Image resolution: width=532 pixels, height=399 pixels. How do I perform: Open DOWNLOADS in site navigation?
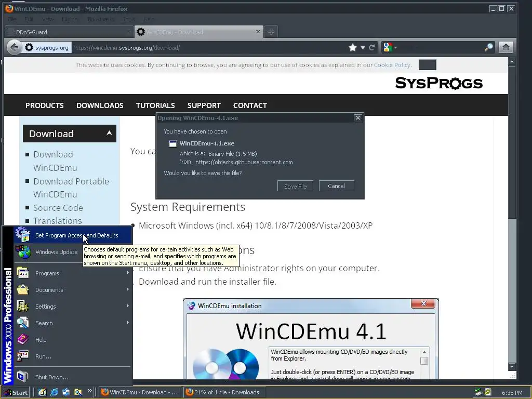[x=100, y=105]
